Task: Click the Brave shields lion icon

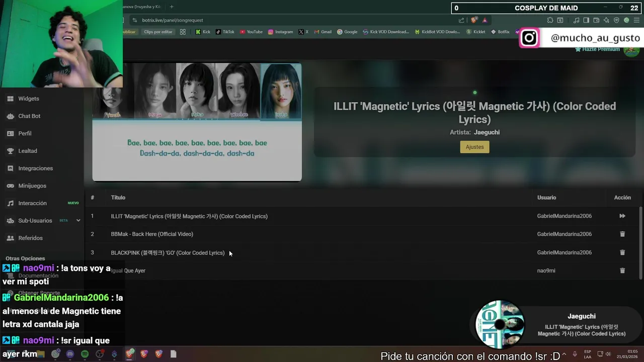Action: (474, 20)
